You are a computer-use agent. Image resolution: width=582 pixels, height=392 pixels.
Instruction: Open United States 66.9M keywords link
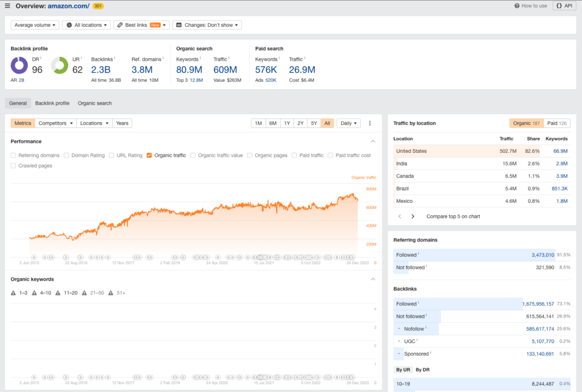(x=560, y=151)
